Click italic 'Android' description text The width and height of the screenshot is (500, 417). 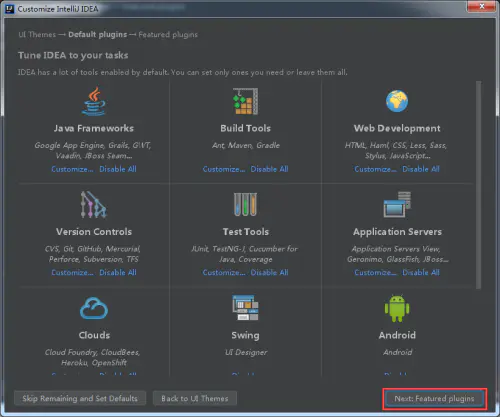(x=397, y=352)
